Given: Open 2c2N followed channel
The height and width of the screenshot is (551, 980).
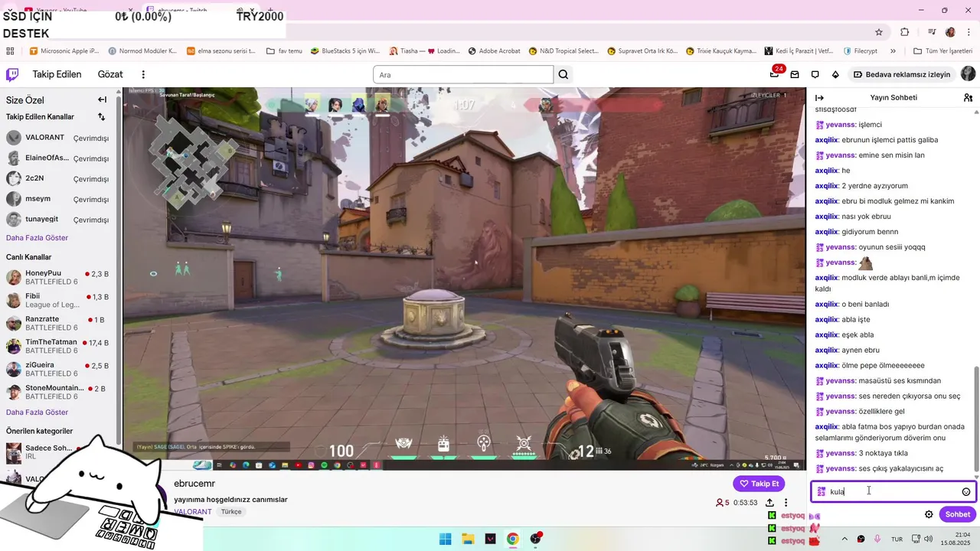Looking at the screenshot, I should (x=57, y=178).
